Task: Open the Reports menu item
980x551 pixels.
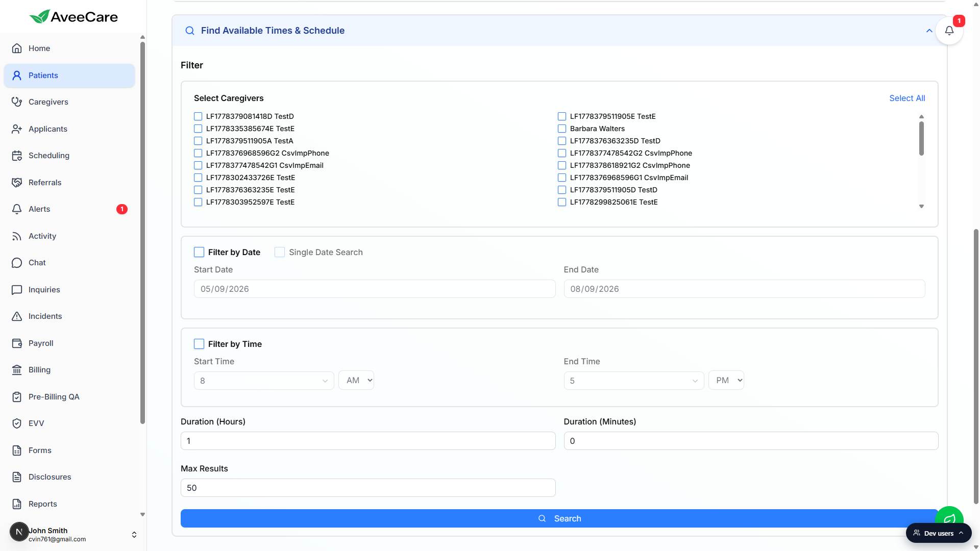Action: pos(69,504)
